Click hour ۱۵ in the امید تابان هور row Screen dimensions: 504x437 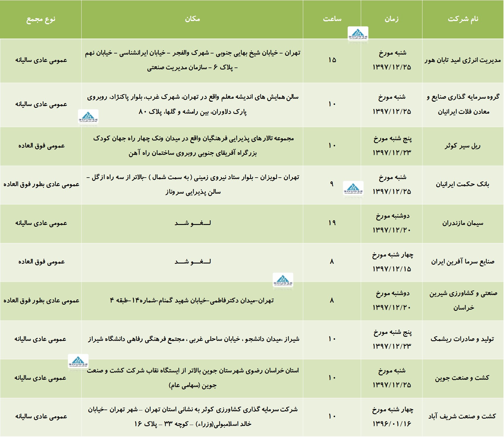pyautogui.click(x=332, y=60)
